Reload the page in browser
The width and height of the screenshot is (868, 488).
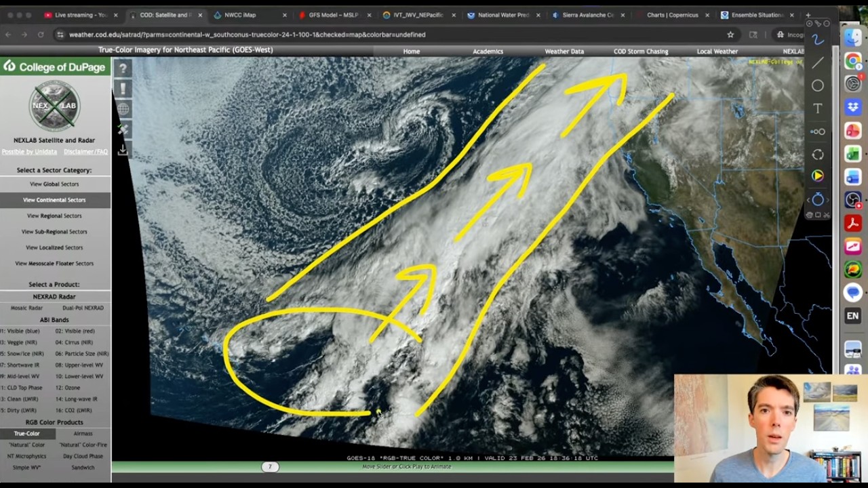point(41,35)
